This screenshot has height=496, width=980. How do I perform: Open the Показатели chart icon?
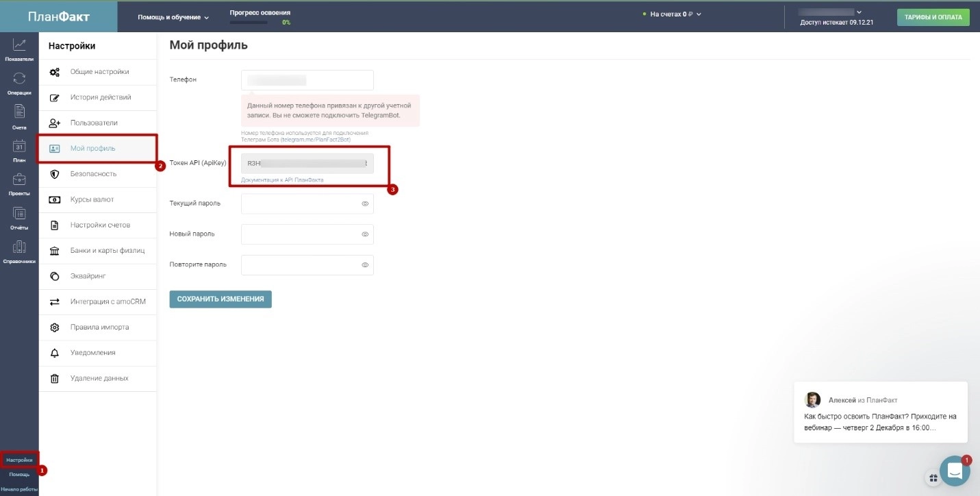coord(19,45)
